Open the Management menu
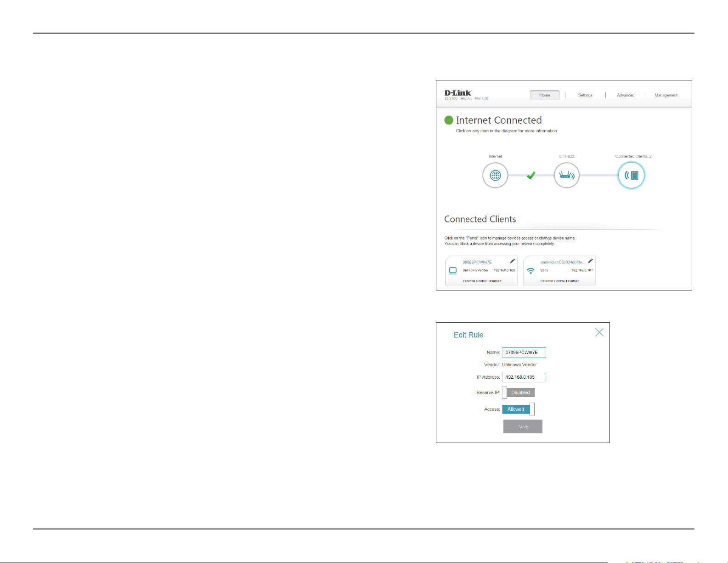The height and width of the screenshot is (563, 728). [666, 95]
